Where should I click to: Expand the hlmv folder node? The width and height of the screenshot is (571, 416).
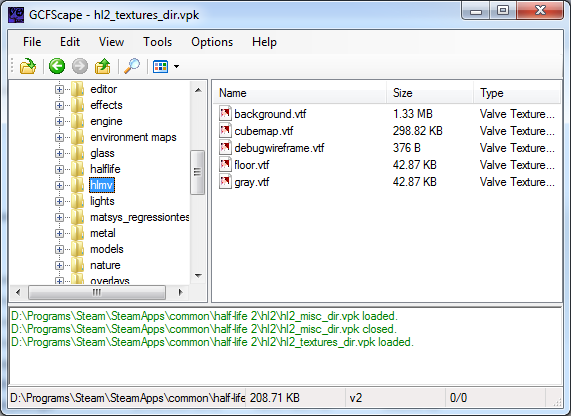tap(59, 185)
